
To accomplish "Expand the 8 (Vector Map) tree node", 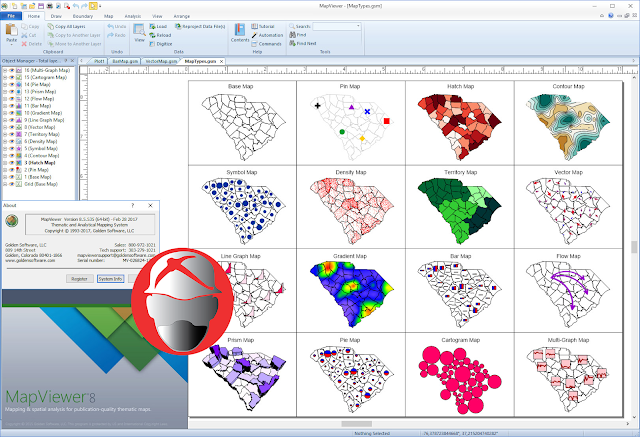I will (5, 127).
